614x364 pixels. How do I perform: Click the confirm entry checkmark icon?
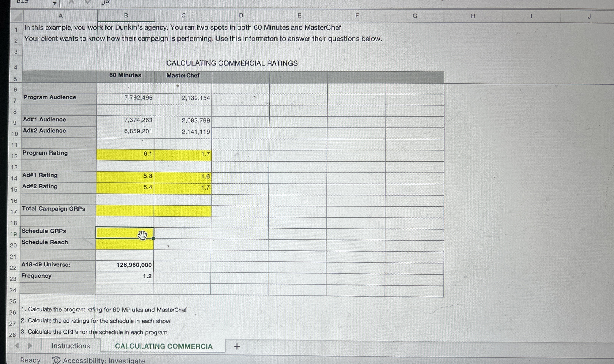tap(88, 2)
